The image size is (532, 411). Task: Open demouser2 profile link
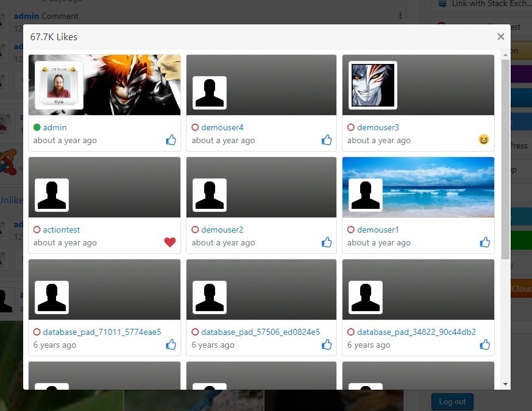coord(222,230)
